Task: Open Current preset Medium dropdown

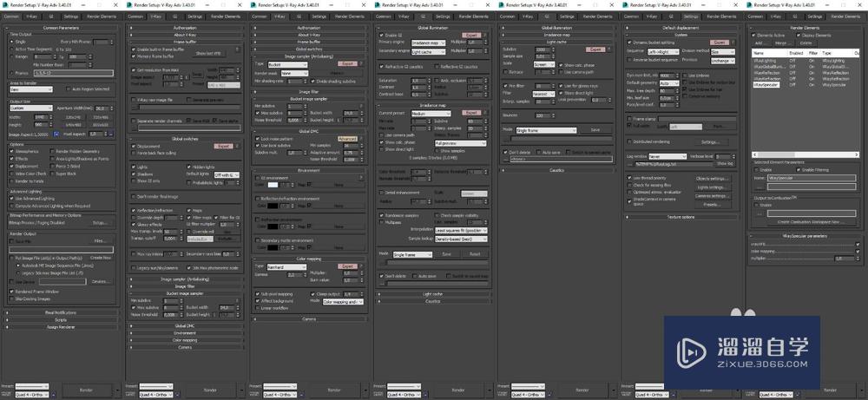Action: 431,114
